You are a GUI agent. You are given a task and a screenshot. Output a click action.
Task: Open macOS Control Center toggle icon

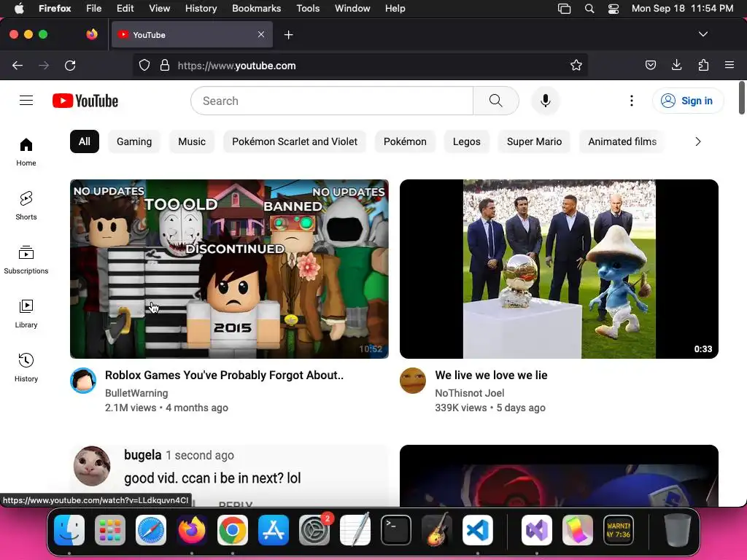pos(613,9)
